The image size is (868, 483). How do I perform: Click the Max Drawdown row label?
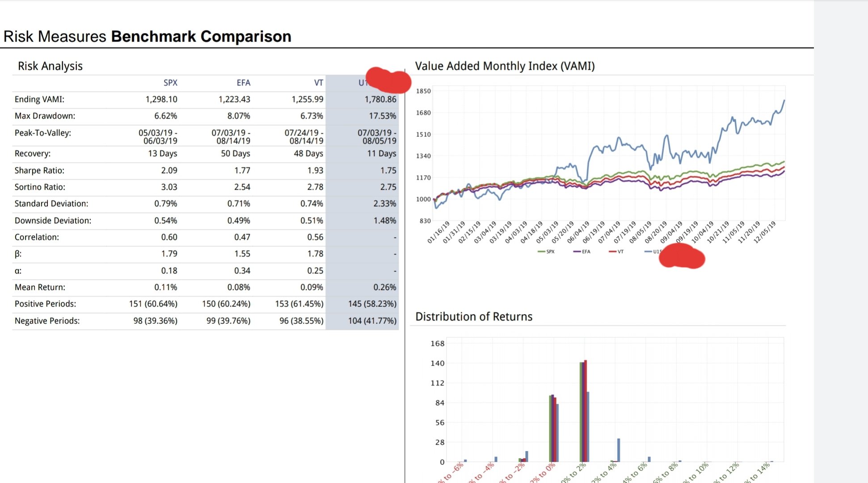coord(45,116)
